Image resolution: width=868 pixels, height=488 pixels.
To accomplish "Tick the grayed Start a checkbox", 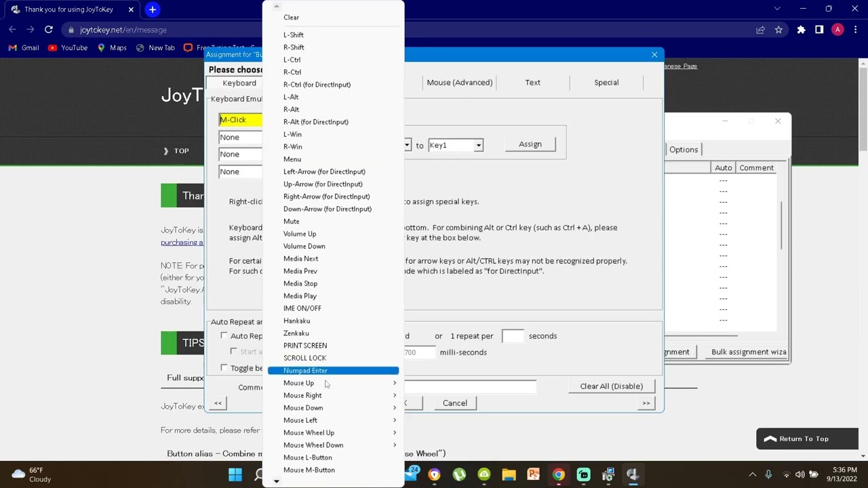I will [x=233, y=352].
